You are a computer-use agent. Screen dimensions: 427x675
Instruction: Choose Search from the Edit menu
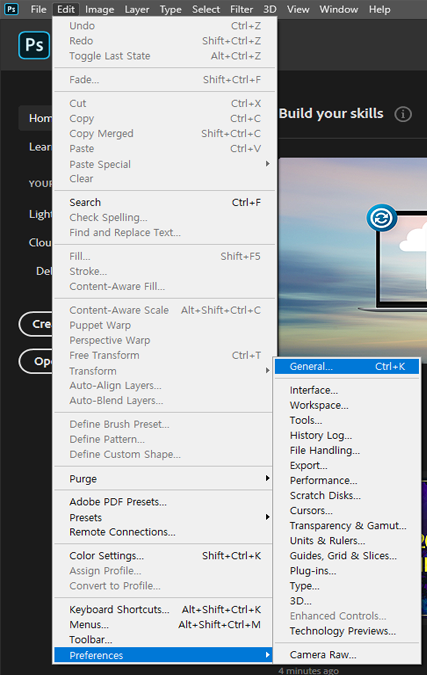click(x=165, y=202)
